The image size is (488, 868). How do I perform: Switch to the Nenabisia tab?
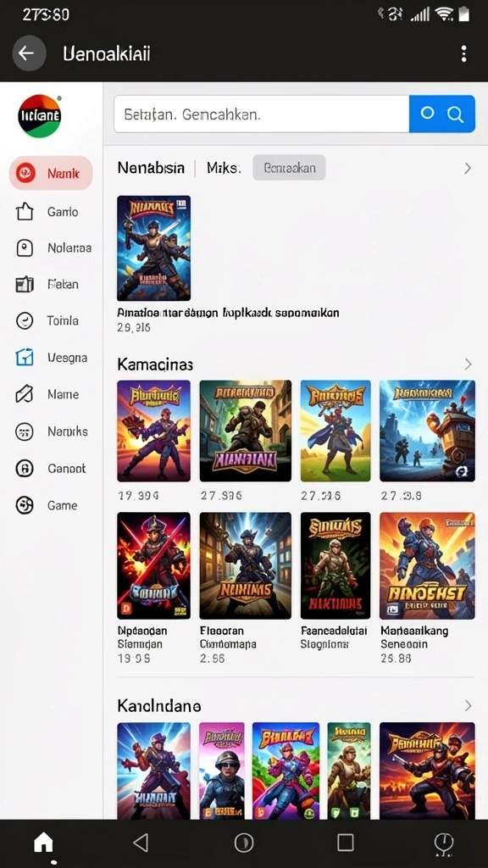pyautogui.click(x=151, y=168)
